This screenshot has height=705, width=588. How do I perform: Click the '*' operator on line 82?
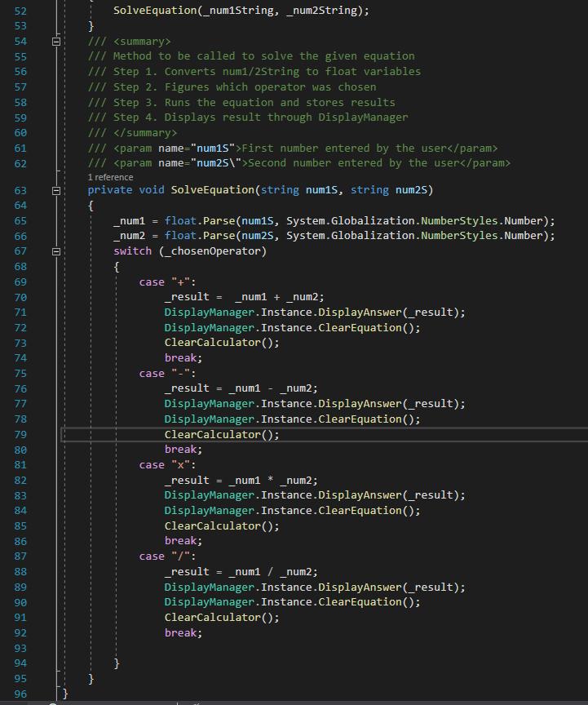coord(270,480)
